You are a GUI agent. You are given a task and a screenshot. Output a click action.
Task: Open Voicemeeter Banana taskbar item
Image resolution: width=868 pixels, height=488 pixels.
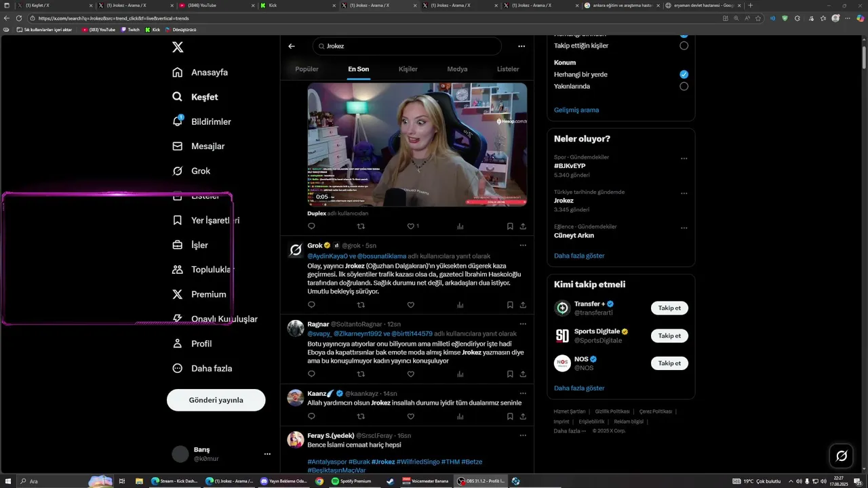426,481
